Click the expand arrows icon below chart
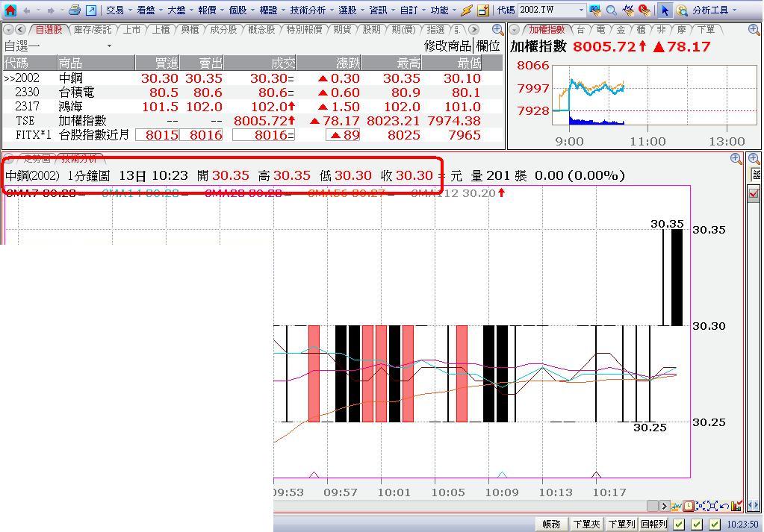764x532 pixels. (x=712, y=506)
